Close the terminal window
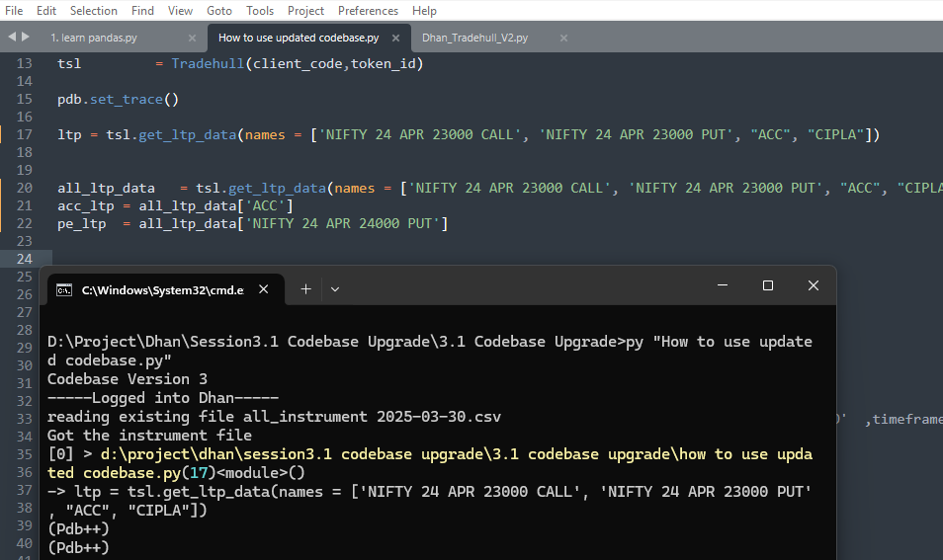Viewport: 943px width, 560px height. tap(814, 285)
